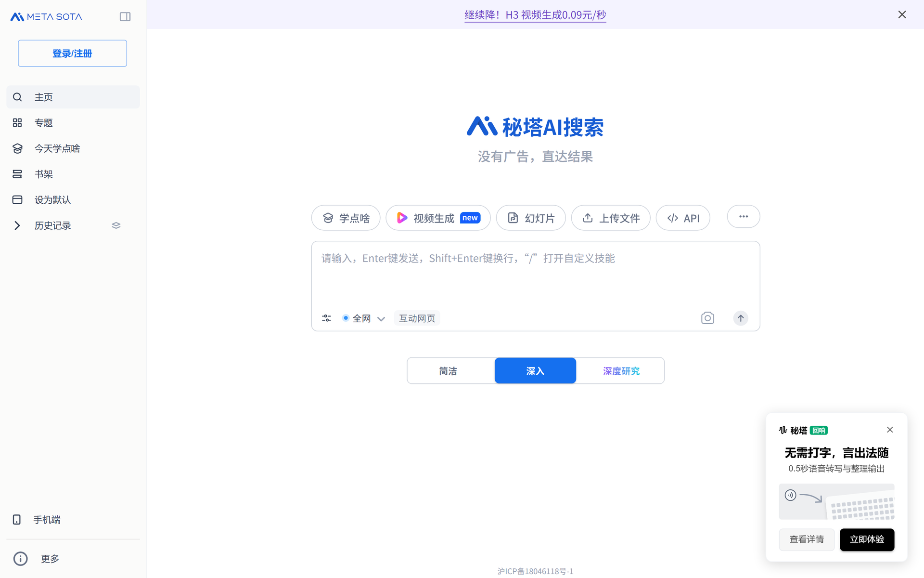Open the 专题 grid icon
Screen dimensions: 924x578
[17, 123]
